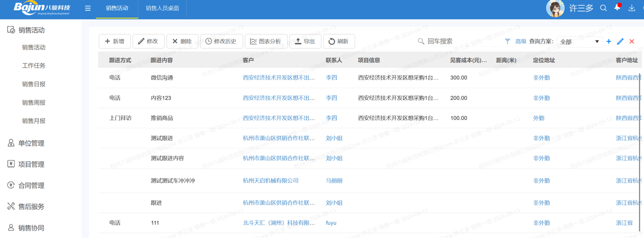Click the filter funnel icon
The image size is (644, 238).
point(507,41)
